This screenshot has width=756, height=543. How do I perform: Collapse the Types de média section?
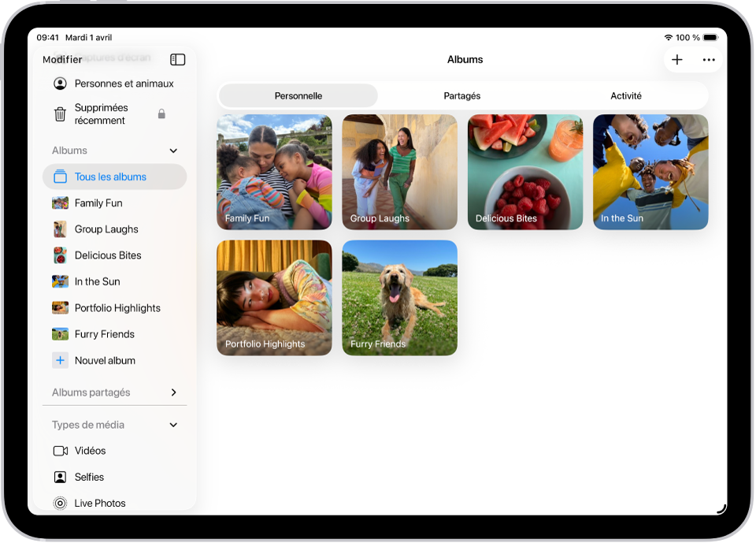[x=173, y=425]
